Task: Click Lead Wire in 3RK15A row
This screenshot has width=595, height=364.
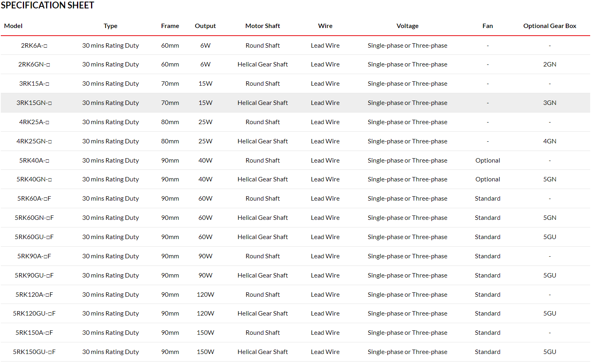Action: pos(325,84)
